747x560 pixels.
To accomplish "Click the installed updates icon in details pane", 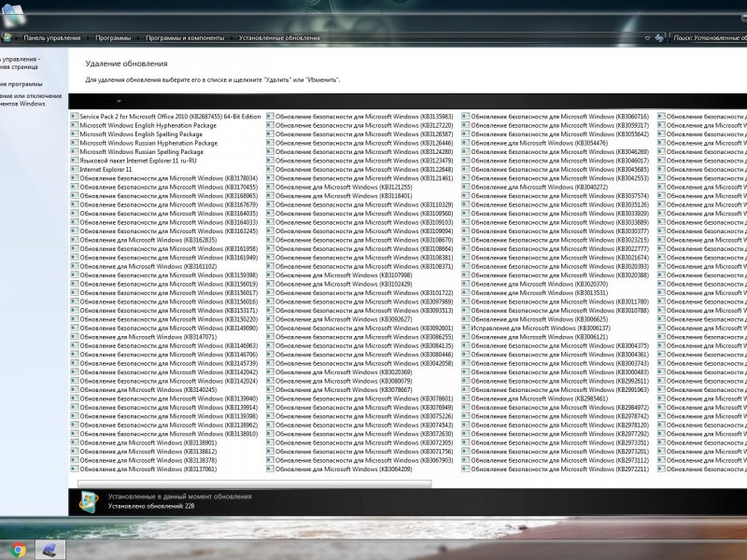I will click(x=89, y=501).
